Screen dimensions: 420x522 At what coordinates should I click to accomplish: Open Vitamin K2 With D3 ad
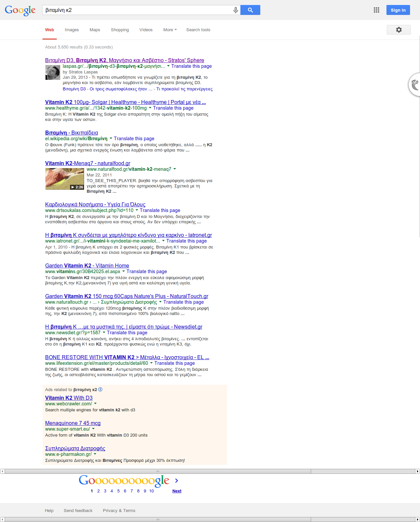pos(69,398)
